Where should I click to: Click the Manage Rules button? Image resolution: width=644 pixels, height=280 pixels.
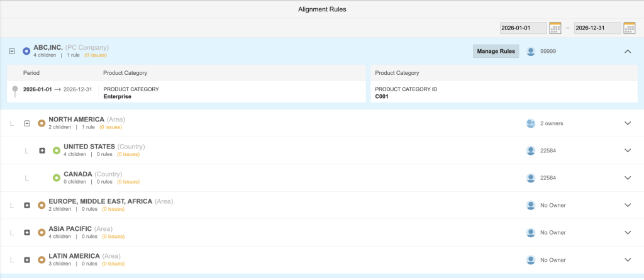point(496,51)
